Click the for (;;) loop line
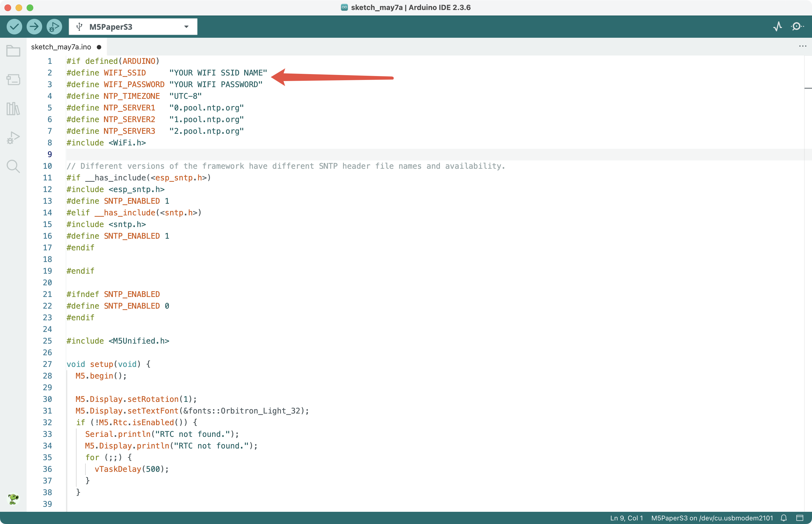The image size is (812, 524). 108,457
